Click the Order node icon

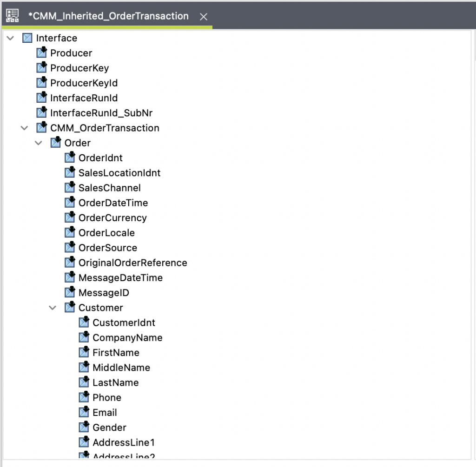(x=56, y=142)
